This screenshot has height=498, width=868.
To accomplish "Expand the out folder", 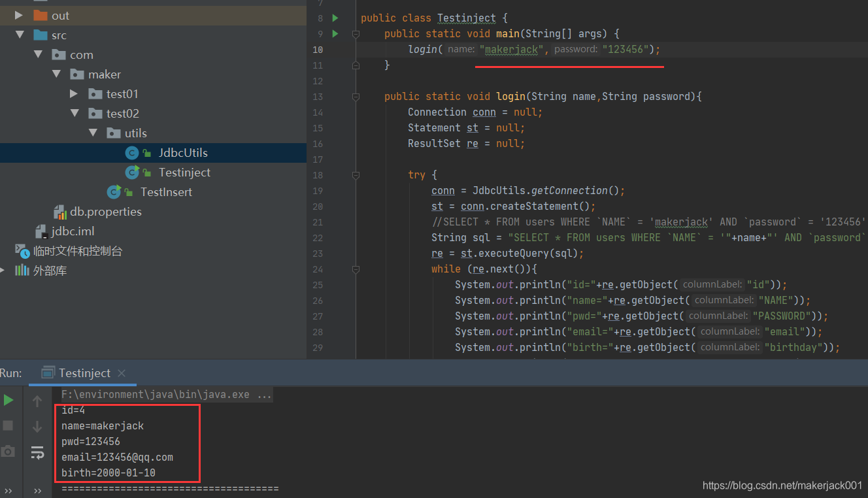I will coord(19,15).
